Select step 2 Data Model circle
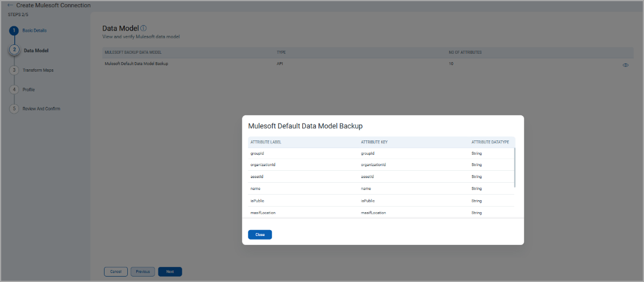 [14, 50]
